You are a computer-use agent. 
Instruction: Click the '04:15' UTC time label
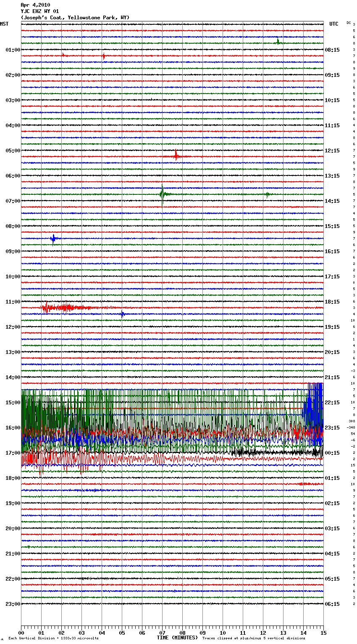pos(332,554)
